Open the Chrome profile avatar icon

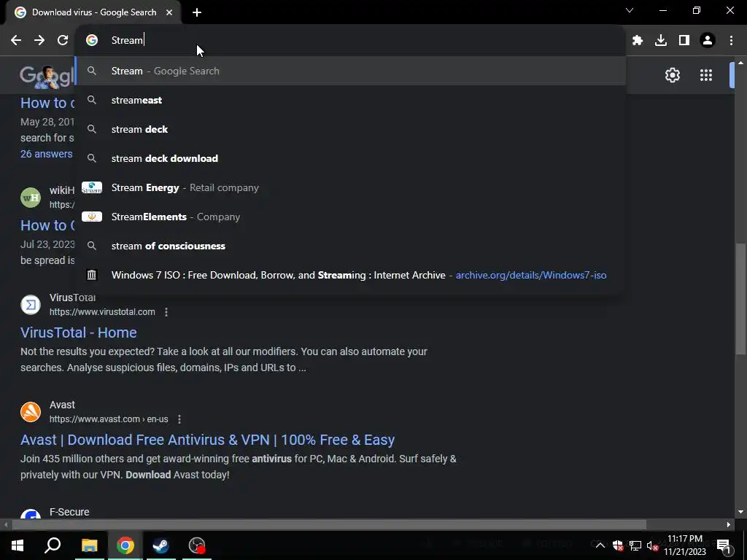(x=708, y=41)
